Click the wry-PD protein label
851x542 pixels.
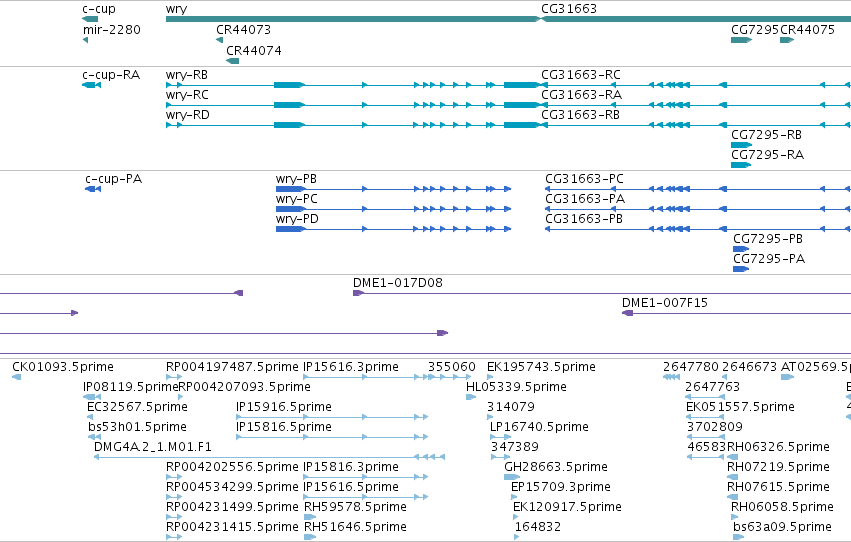pos(297,219)
